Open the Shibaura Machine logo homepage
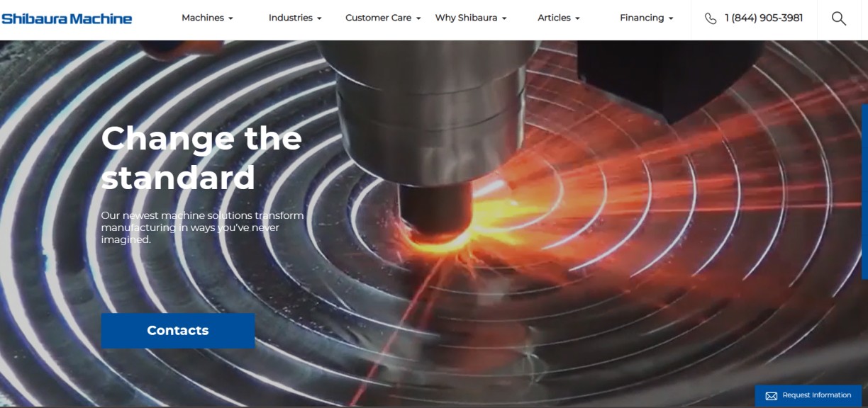This screenshot has height=408, width=868. click(67, 18)
